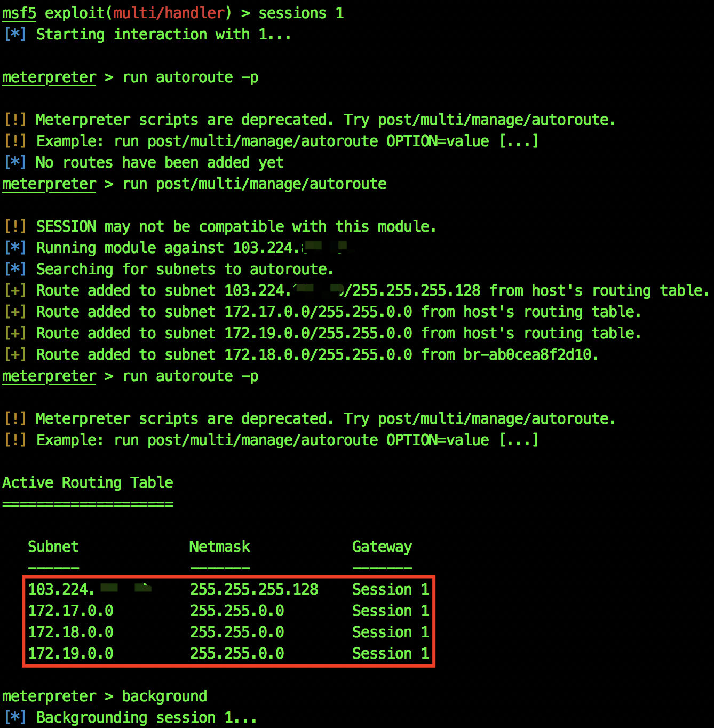Click the 'background' command text

click(164, 696)
